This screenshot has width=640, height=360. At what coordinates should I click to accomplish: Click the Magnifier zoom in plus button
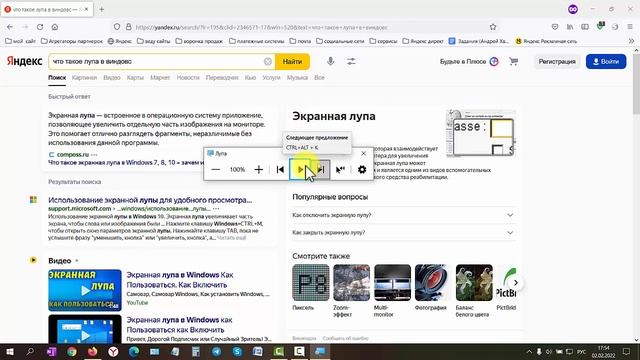pyautogui.click(x=258, y=169)
